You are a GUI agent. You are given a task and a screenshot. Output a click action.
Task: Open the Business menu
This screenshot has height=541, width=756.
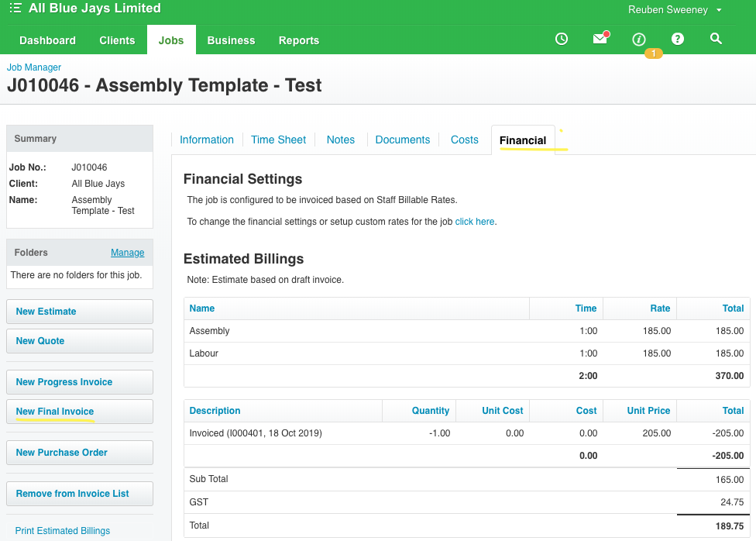click(x=231, y=40)
